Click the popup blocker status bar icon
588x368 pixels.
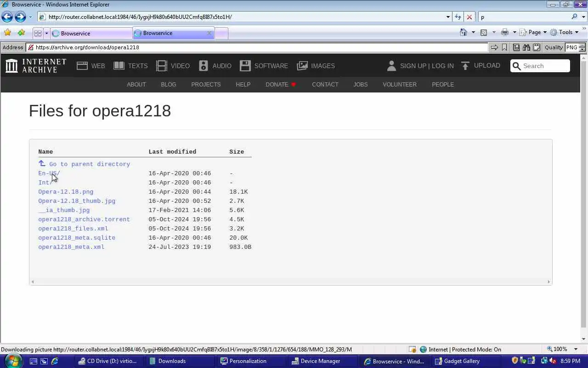(413, 349)
